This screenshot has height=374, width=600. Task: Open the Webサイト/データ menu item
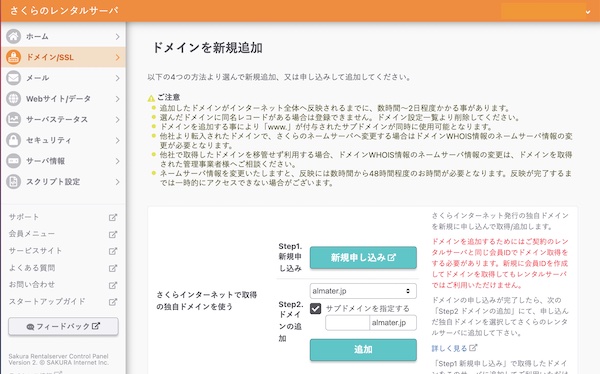63,98
